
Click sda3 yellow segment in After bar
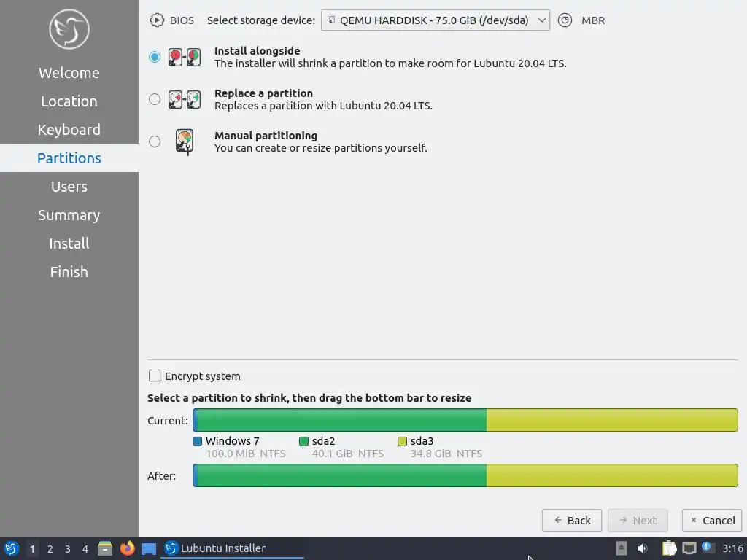pos(612,475)
